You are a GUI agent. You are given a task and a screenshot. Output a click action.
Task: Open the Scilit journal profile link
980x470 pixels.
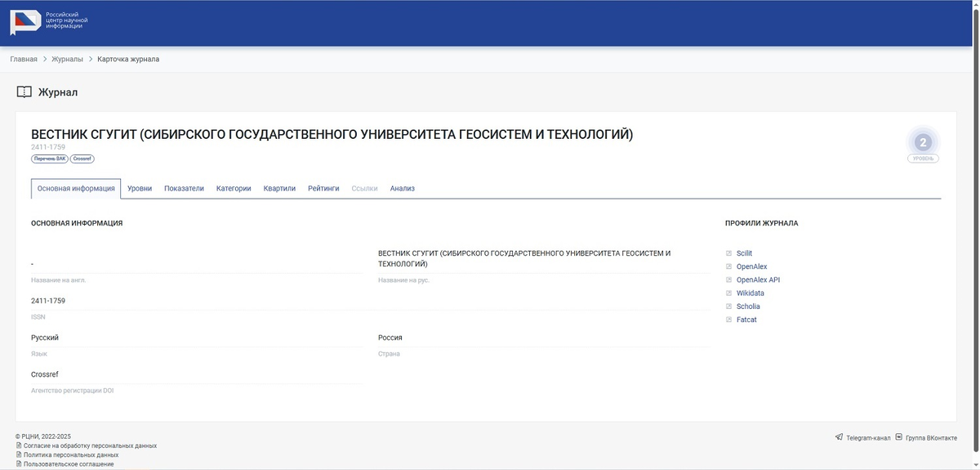744,253
